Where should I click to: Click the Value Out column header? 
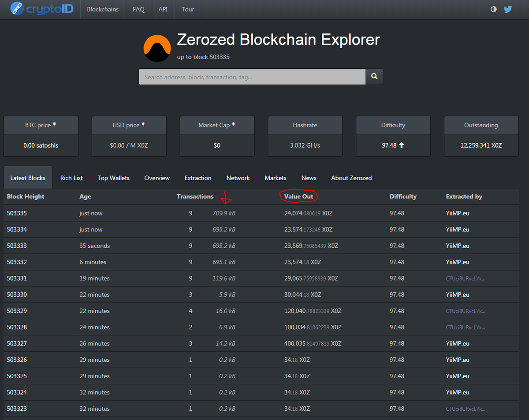pyautogui.click(x=298, y=197)
